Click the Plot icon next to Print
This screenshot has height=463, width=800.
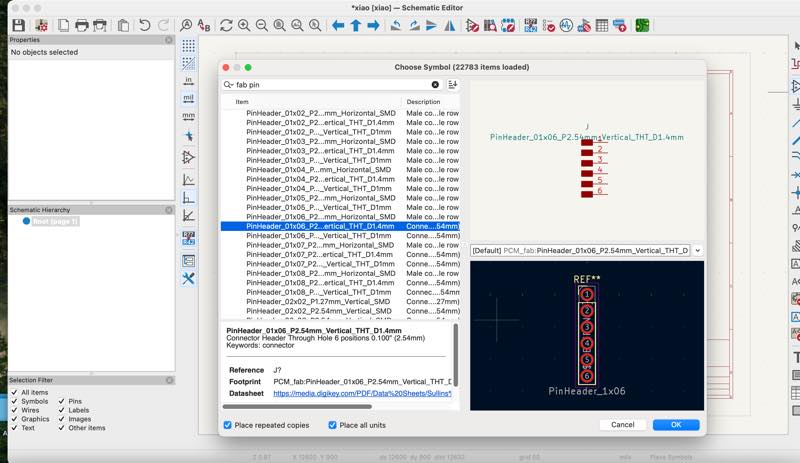[100, 25]
